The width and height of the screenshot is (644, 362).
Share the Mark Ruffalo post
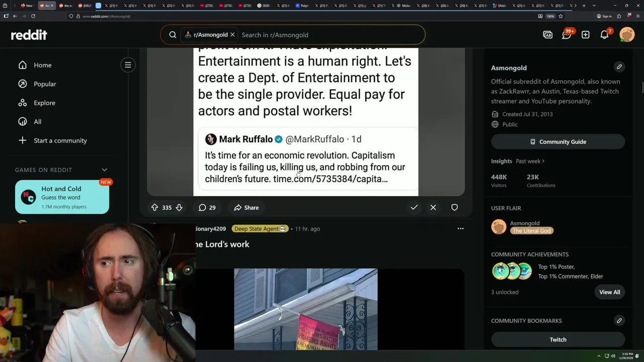(246, 207)
